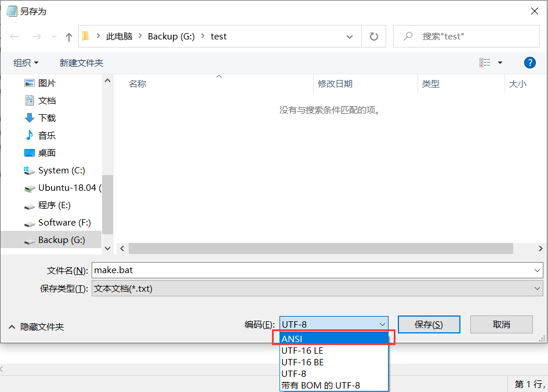
Task: Sort files by the 类型 column
Action: (430, 84)
